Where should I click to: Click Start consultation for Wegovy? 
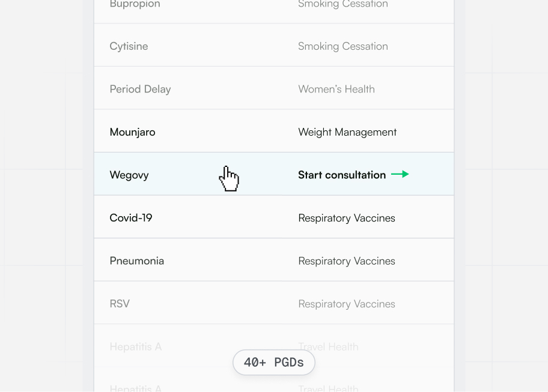click(341, 175)
